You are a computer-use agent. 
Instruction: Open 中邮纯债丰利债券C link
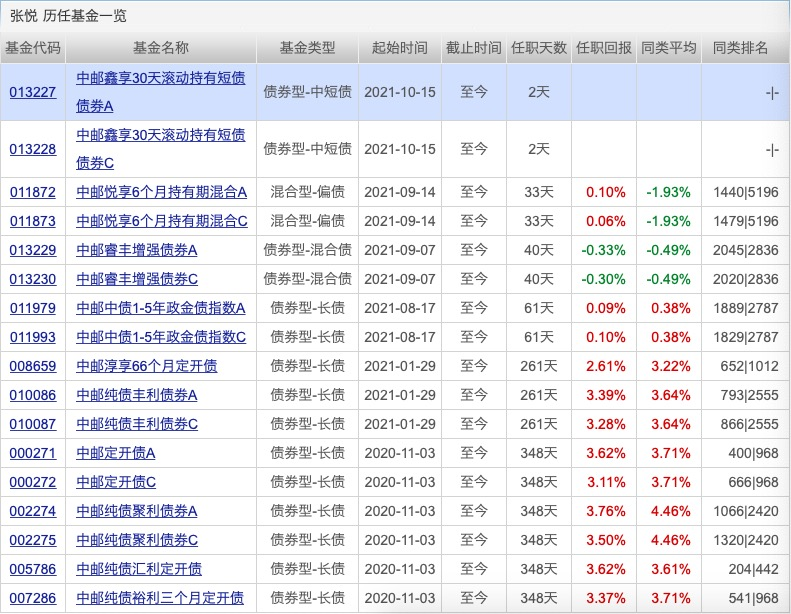(x=137, y=424)
